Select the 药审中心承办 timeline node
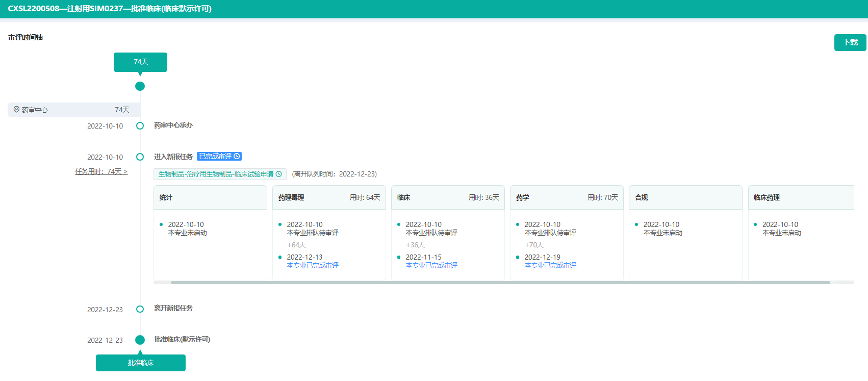The width and height of the screenshot is (868, 381). (x=140, y=126)
